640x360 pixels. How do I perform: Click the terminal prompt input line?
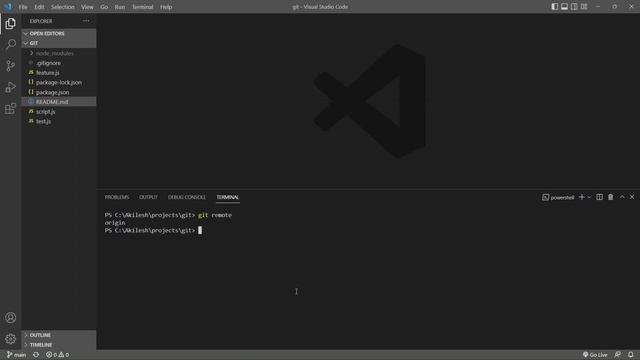click(x=153, y=231)
